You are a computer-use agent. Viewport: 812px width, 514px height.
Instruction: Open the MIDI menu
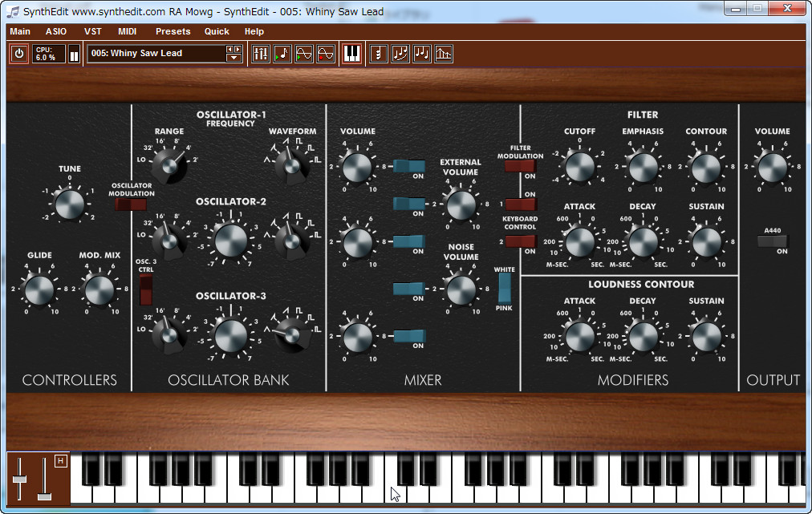(127, 31)
